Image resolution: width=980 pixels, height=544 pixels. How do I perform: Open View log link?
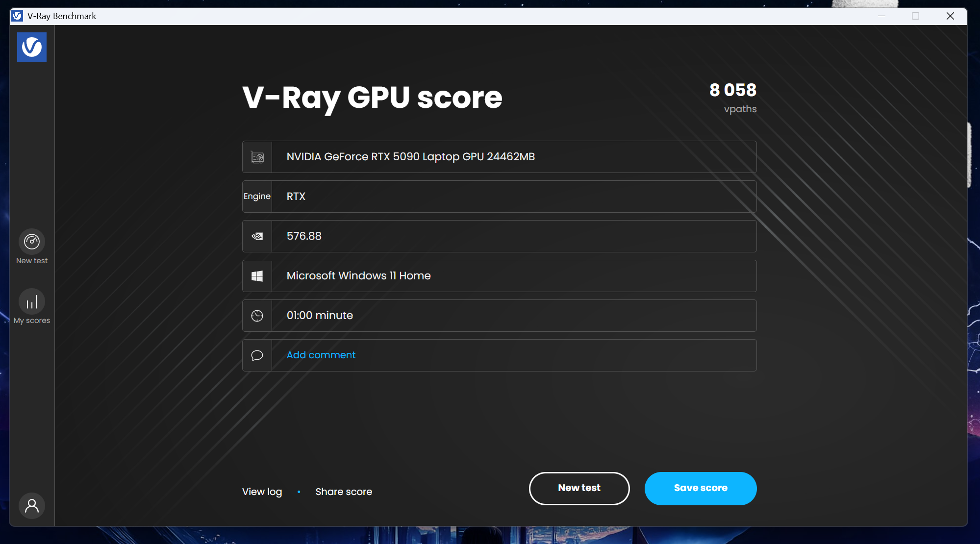(262, 492)
